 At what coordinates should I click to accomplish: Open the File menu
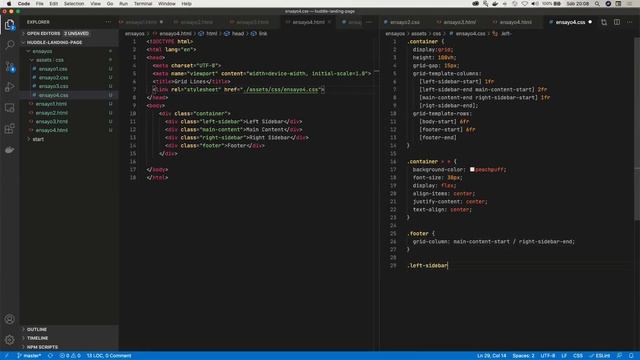(40, 4)
